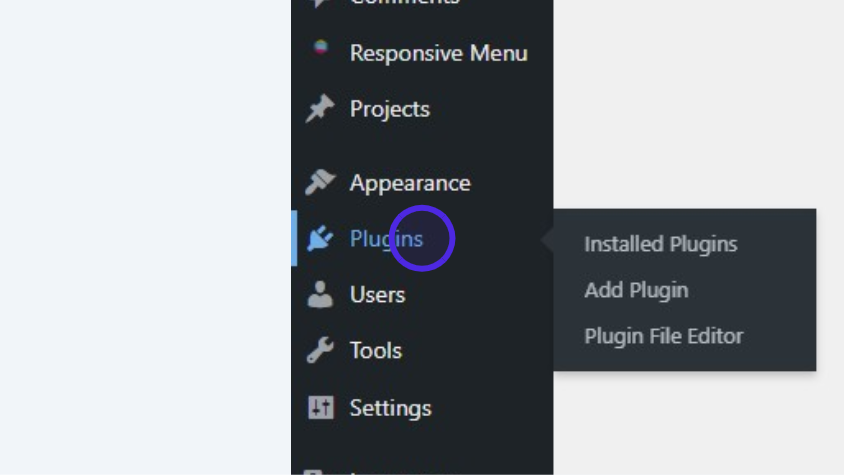Click the Responsive Menu icon

pyautogui.click(x=320, y=48)
